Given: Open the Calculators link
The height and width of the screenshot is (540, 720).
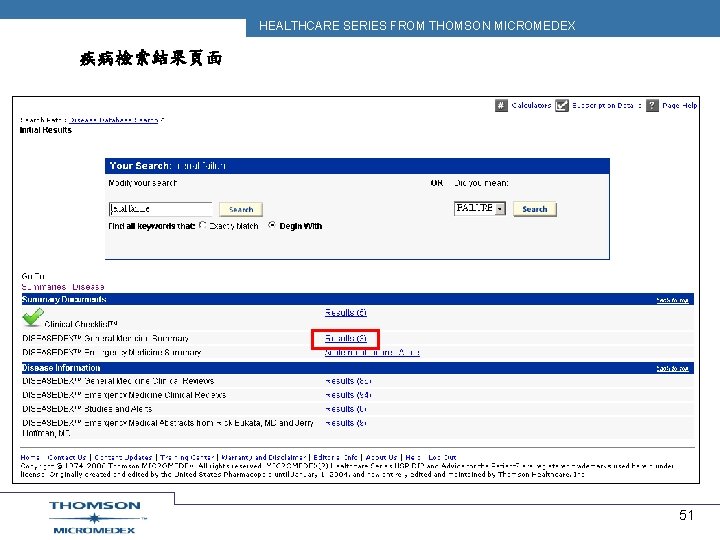Looking at the screenshot, I should click(x=531, y=106).
